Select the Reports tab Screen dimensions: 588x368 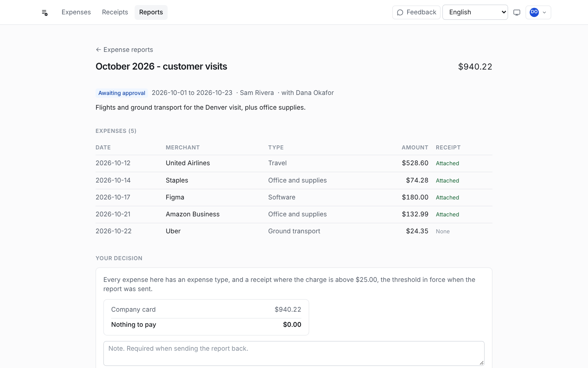(151, 12)
